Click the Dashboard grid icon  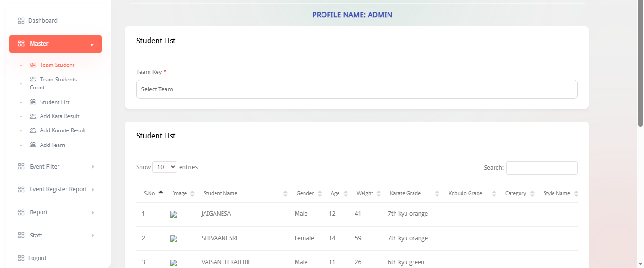coord(21,21)
